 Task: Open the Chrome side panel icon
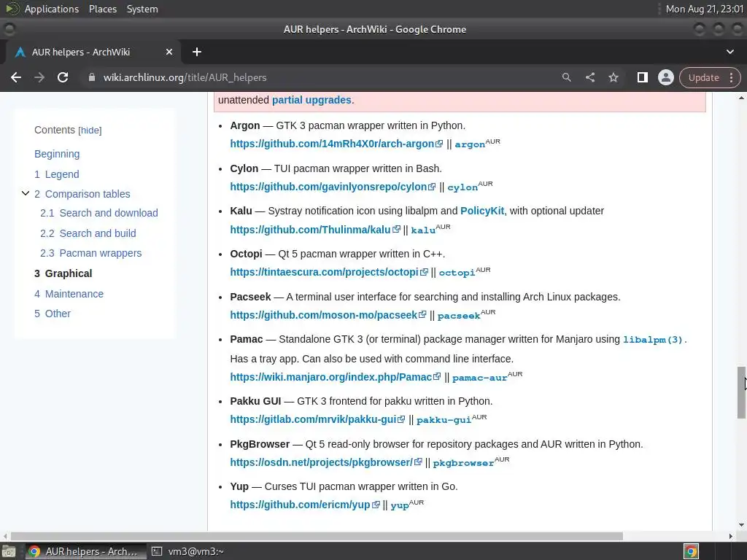(x=642, y=77)
